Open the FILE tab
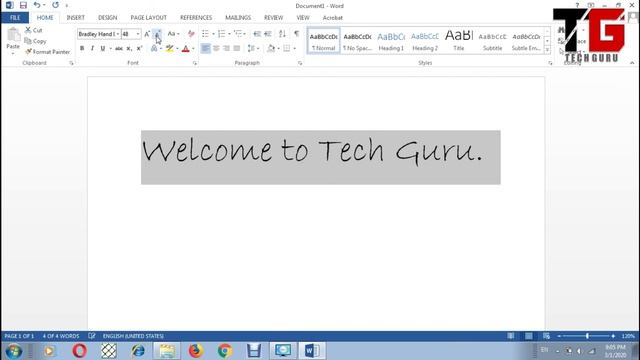This screenshot has height=360, width=640. (15, 18)
